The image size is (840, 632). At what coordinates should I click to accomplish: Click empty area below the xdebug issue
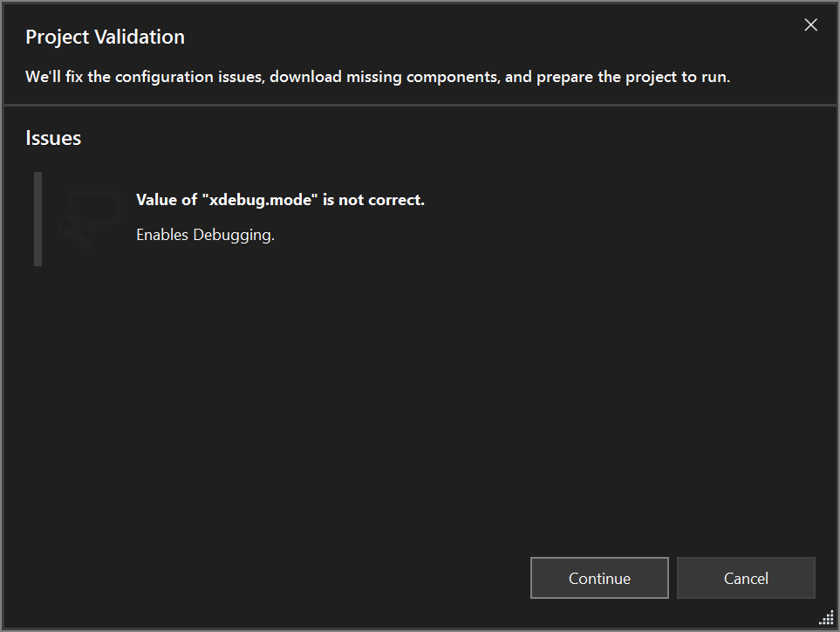click(x=419, y=393)
